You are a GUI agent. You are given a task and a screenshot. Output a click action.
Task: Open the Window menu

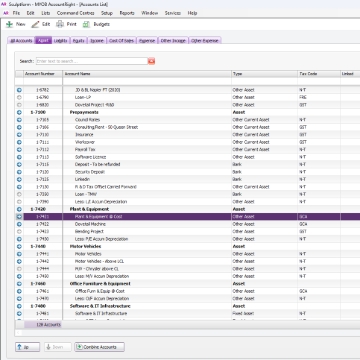click(x=150, y=13)
